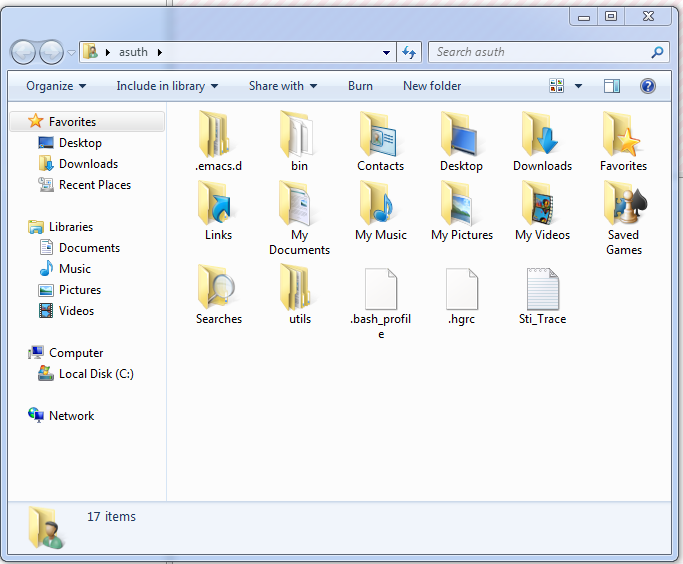Open the change view options arrow

click(578, 86)
